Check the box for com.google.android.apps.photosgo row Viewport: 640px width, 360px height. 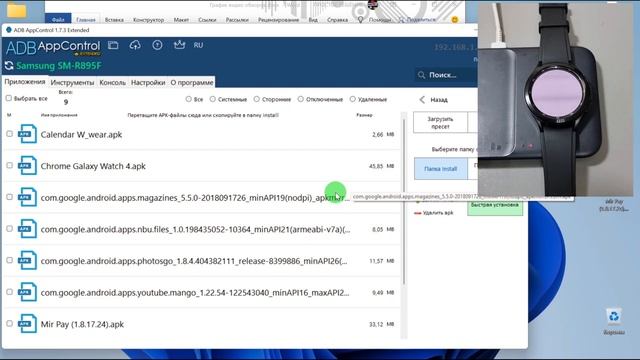9,260
